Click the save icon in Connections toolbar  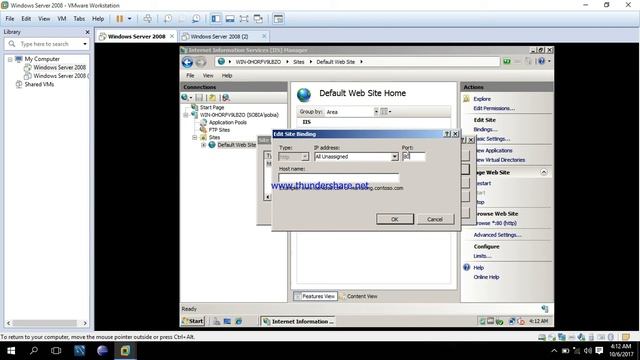click(x=199, y=98)
